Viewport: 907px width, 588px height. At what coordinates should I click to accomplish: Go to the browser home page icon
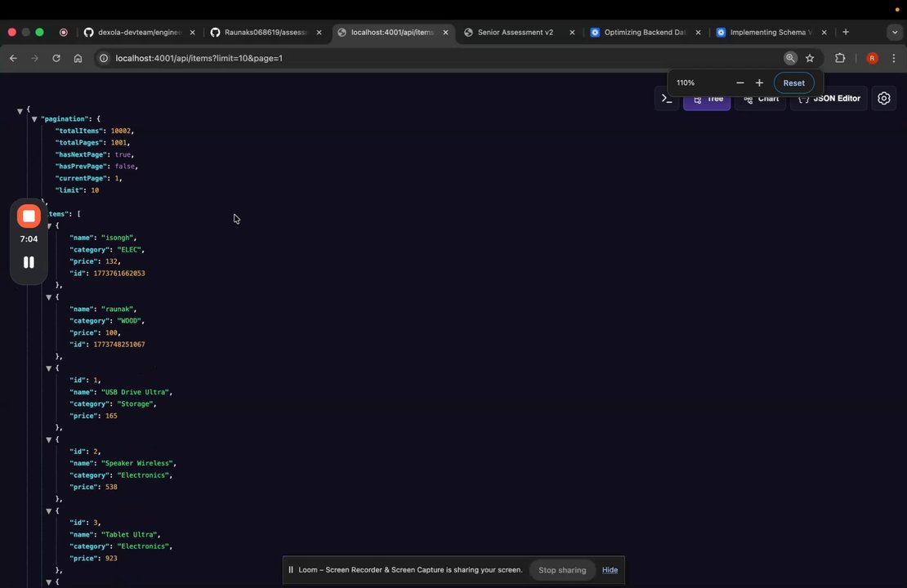click(x=78, y=58)
